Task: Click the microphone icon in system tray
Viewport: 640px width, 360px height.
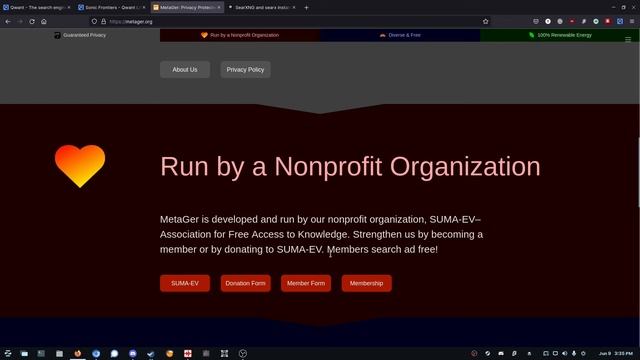Action: [574, 353]
